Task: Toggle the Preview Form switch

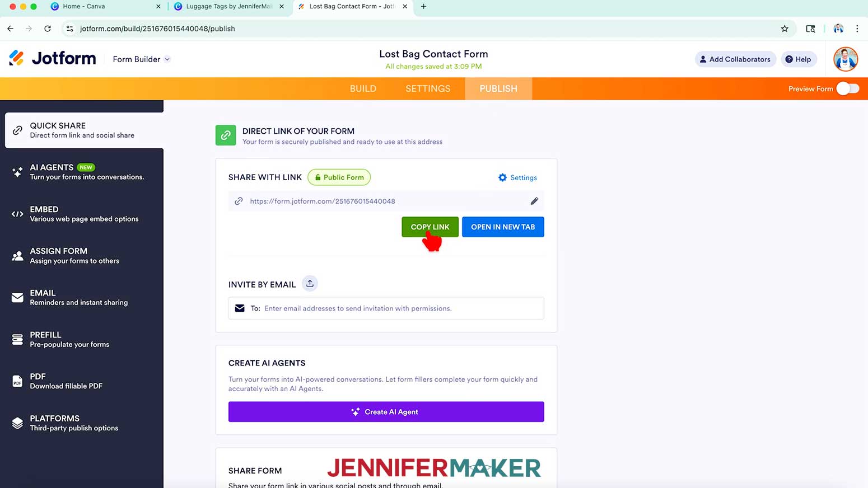Action: pyautogui.click(x=847, y=89)
